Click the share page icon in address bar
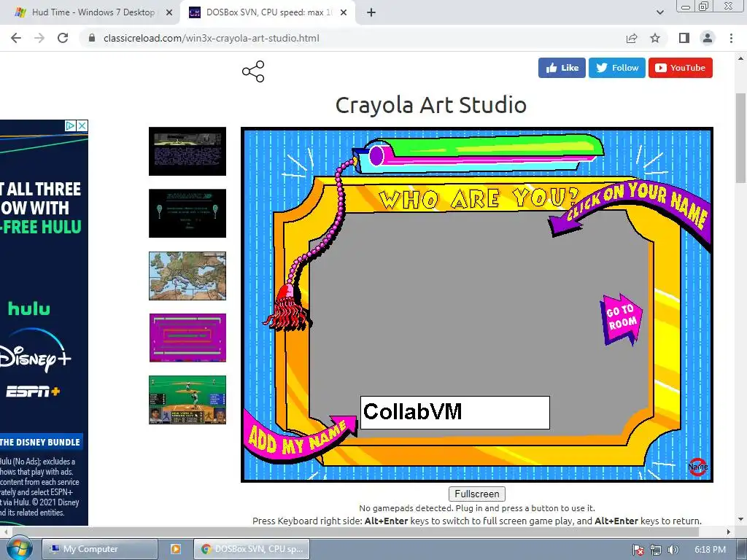This screenshot has height=560, width=747. [x=632, y=38]
